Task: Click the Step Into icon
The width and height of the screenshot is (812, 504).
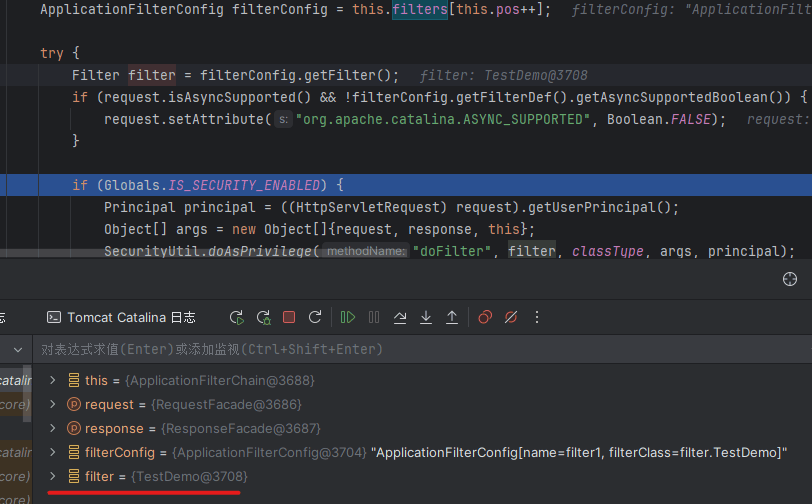Action: (x=426, y=317)
